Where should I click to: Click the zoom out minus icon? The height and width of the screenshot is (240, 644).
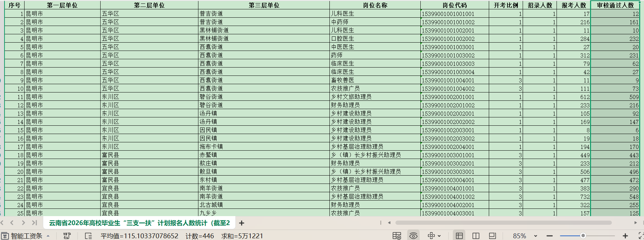point(549,236)
